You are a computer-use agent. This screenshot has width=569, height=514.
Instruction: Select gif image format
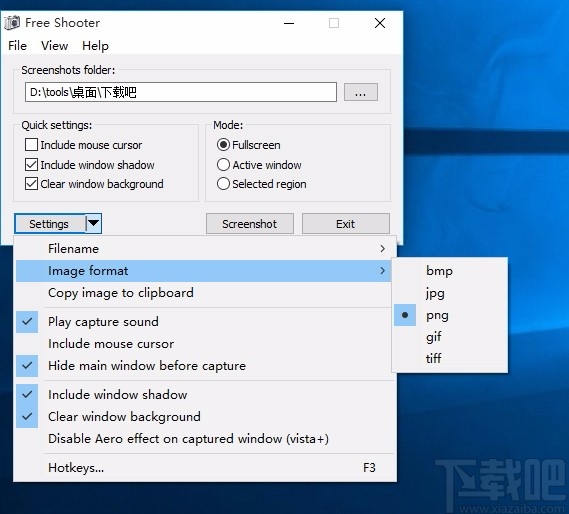pyautogui.click(x=450, y=337)
